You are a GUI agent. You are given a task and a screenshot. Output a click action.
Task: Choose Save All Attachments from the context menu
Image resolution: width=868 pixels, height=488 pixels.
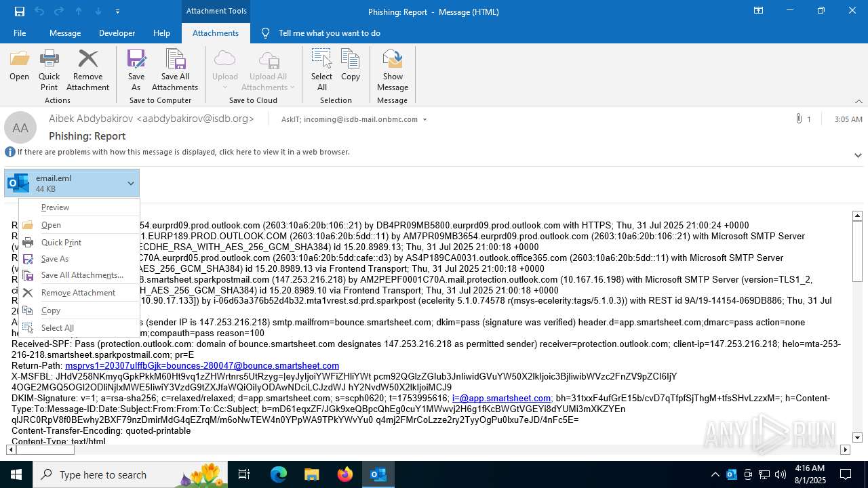[x=79, y=275]
